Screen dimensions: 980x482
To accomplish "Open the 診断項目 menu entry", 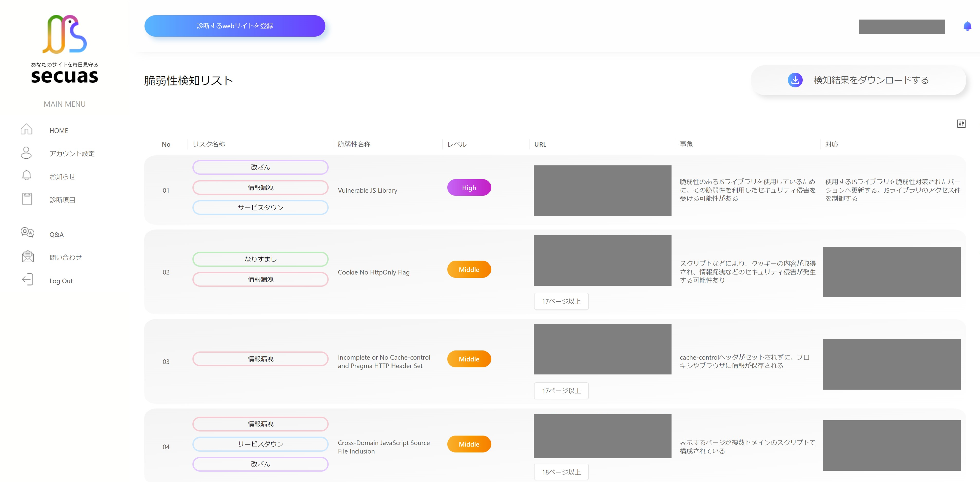I will click(x=62, y=200).
